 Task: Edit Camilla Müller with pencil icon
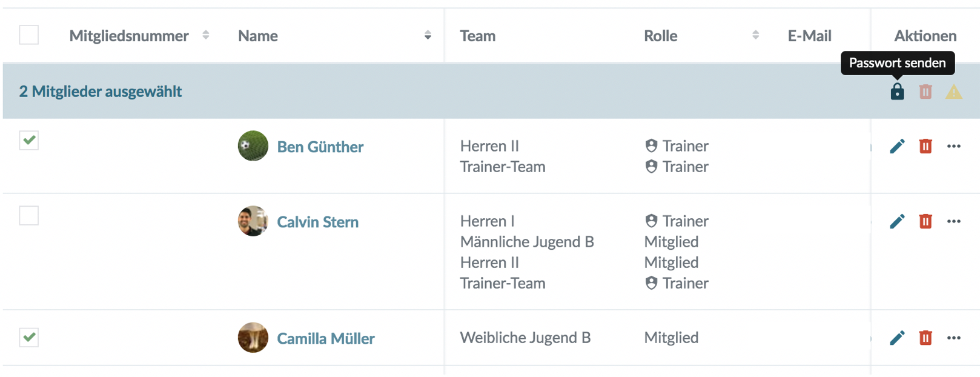[x=897, y=338]
